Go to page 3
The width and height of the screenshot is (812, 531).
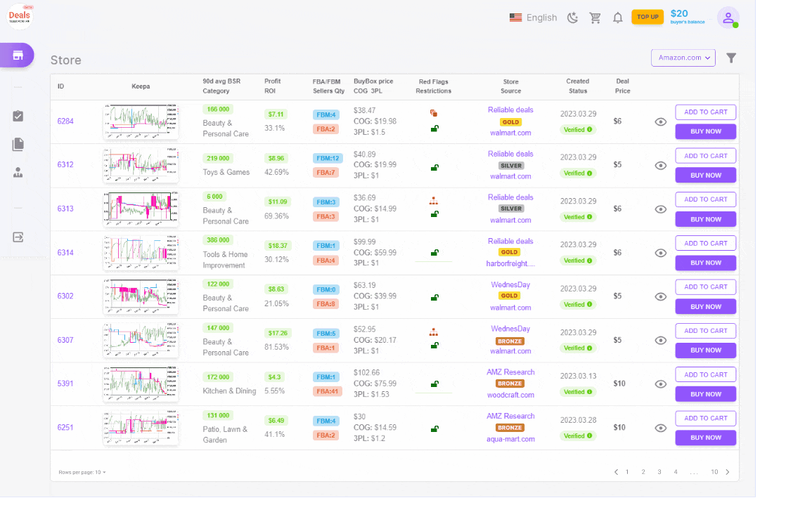pyautogui.click(x=659, y=472)
